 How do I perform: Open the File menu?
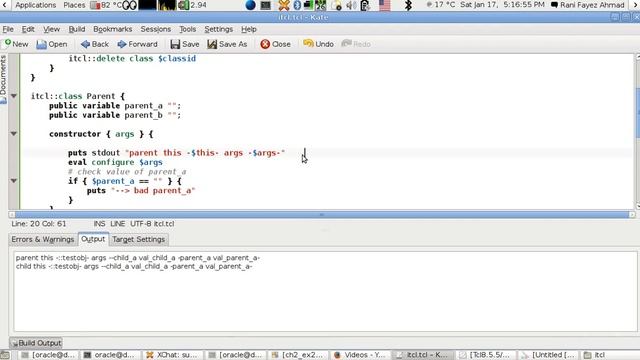[8, 29]
